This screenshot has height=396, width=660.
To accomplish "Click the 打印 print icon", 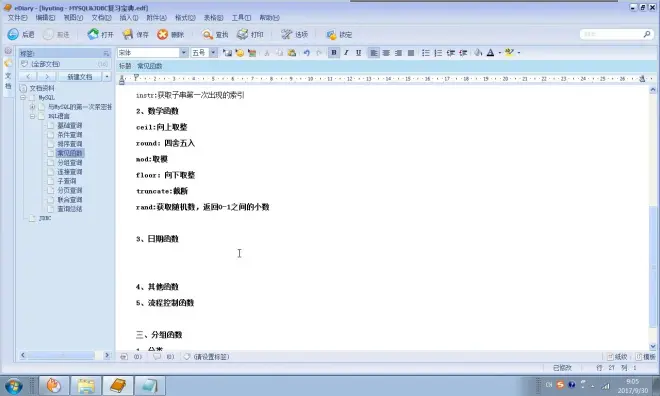I will pos(242,34).
